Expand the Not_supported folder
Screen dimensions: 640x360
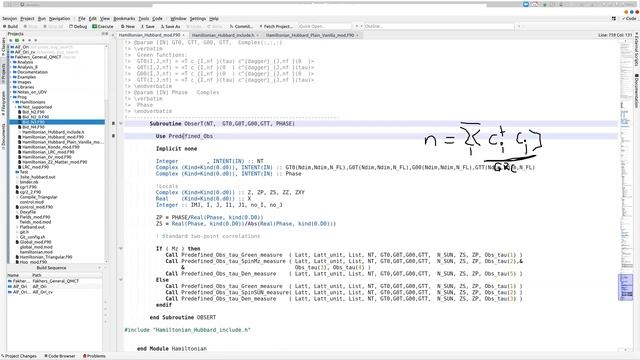(x=16, y=107)
